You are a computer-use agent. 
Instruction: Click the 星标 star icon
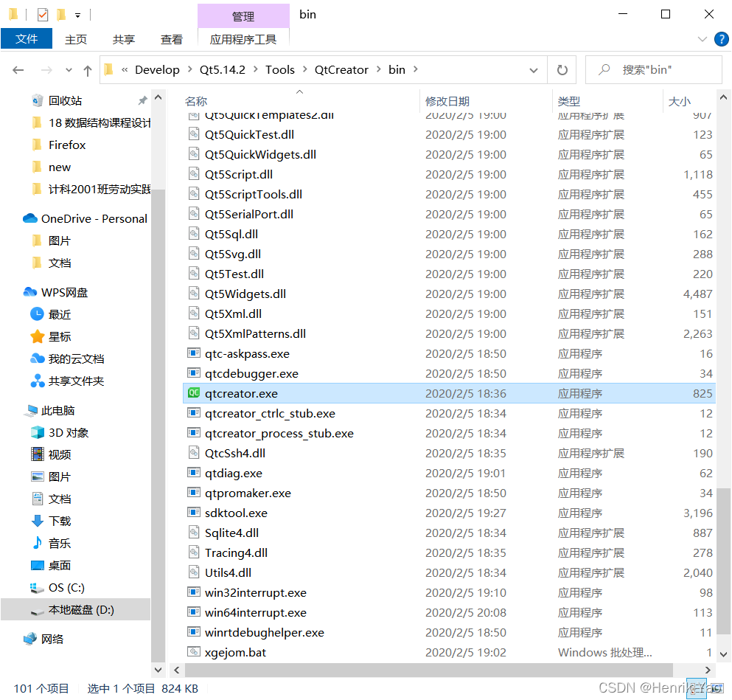[37, 336]
